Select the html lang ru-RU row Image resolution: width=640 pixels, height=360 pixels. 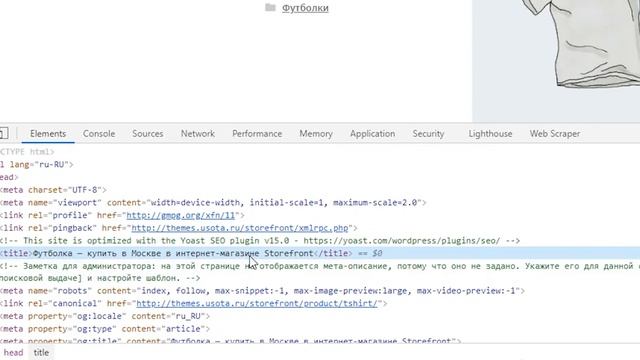click(37, 164)
